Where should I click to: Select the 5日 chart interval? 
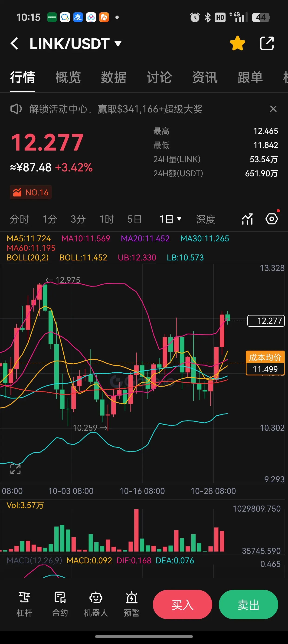click(135, 219)
